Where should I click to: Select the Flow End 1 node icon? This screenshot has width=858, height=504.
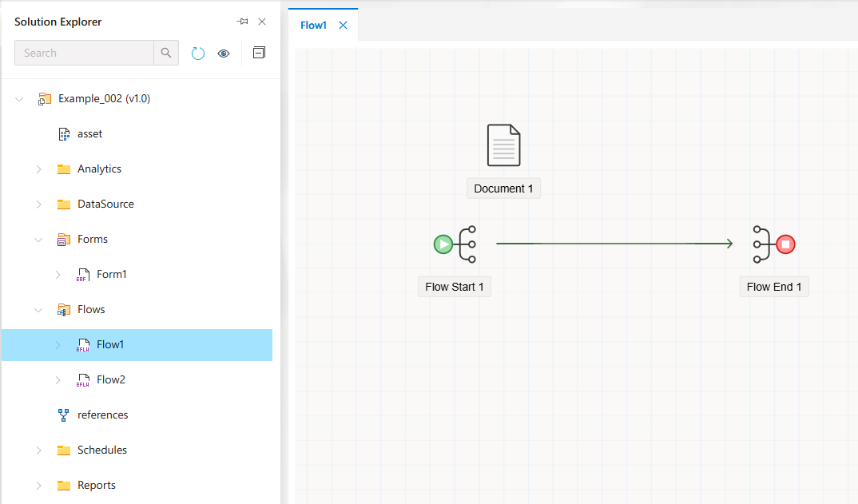774,244
